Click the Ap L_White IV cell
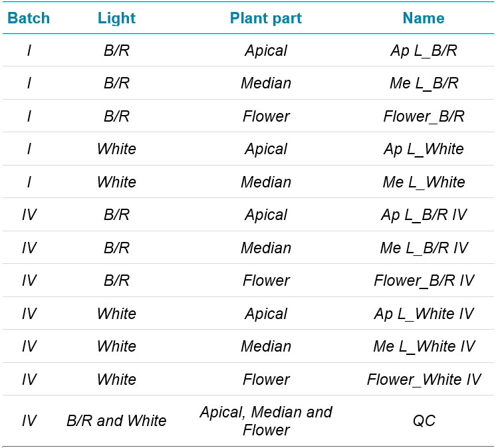This screenshot has height=448, width=496. [424, 314]
